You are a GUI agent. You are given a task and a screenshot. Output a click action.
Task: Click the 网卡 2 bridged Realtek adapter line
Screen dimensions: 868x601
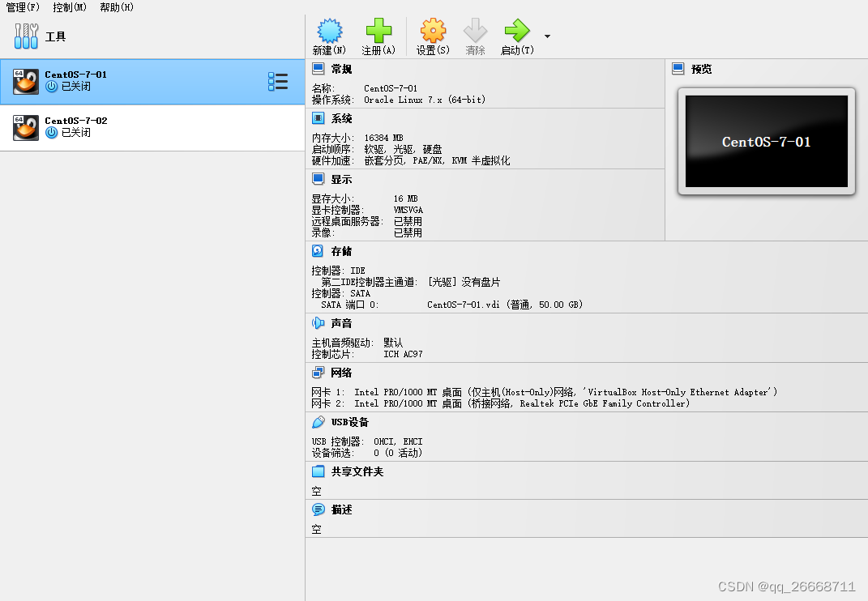tap(500, 403)
